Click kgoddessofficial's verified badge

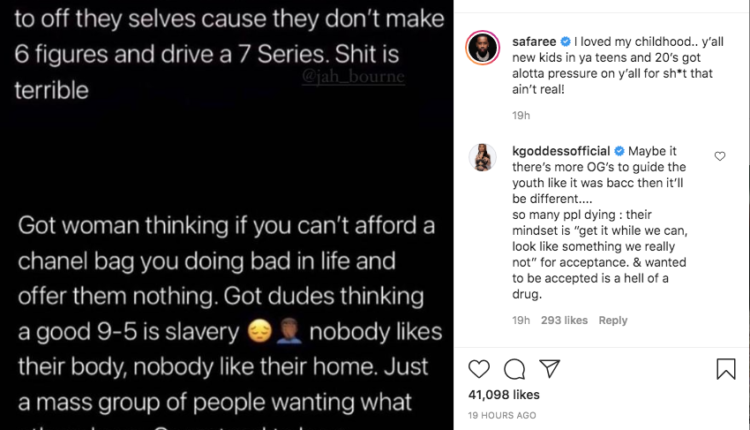click(x=619, y=151)
